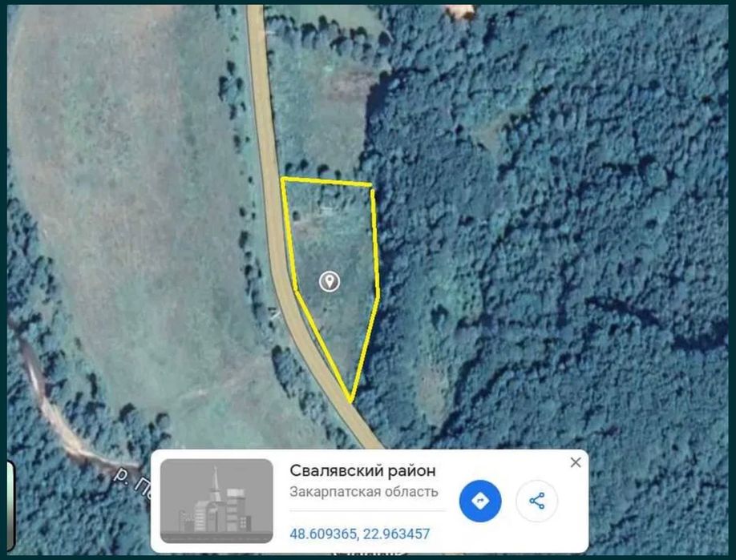Screen dimensions: 736x560
Task: Close the Свалявский район info card
Action: (x=576, y=462)
